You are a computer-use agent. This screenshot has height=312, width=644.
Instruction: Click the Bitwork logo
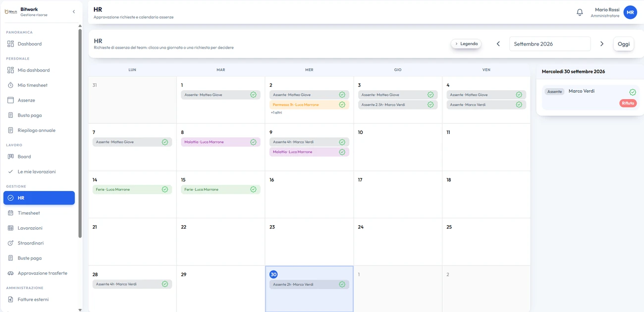click(x=11, y=12)
